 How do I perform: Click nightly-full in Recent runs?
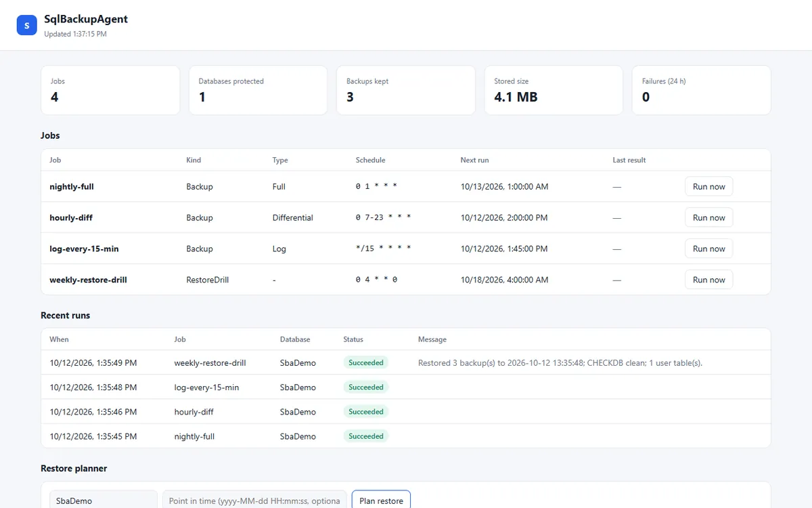coord(194,436)
